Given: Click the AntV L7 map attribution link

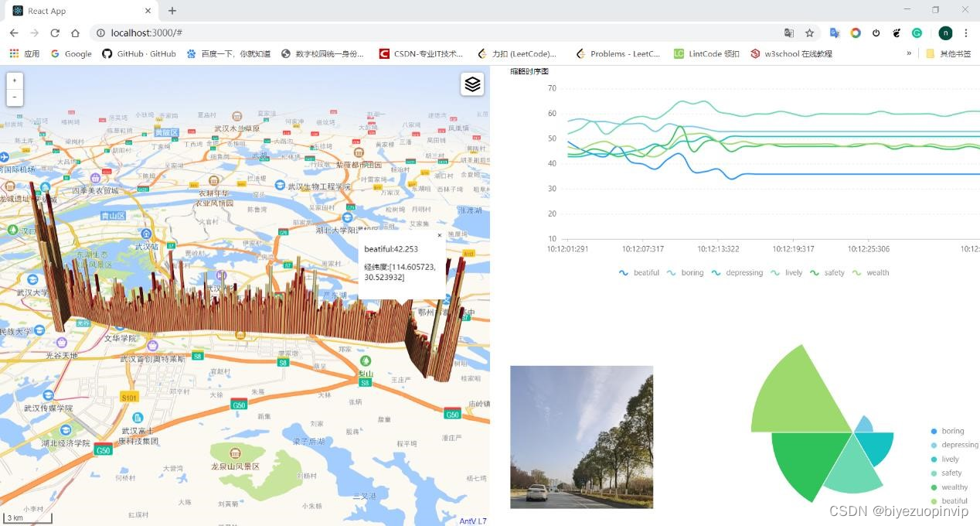Looking at the screenshot, I should click(473, 521).
